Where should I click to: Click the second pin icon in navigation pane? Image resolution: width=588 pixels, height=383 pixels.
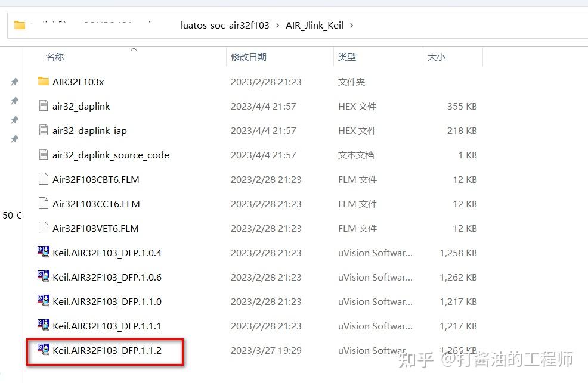15,100
